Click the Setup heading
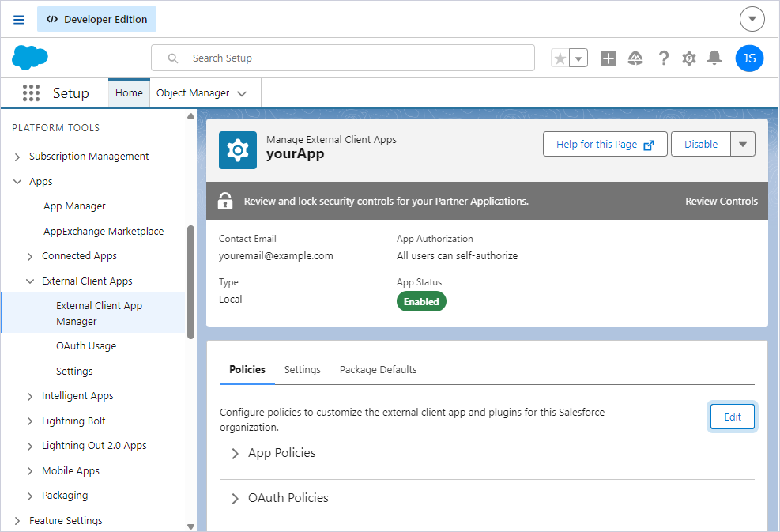The height and width of the screenshot is (532, 780). [70, 93]
